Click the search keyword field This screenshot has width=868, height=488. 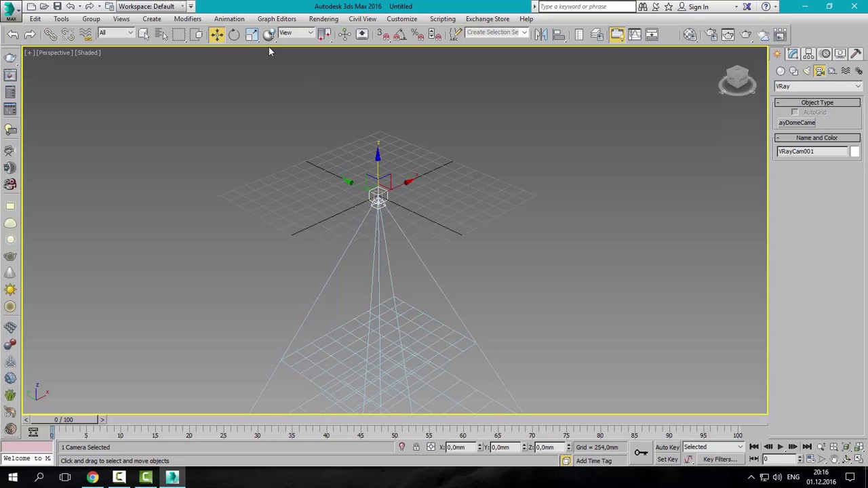(587, 6)
